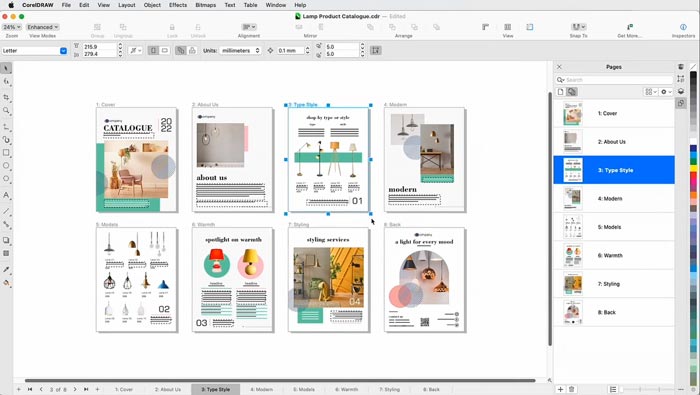
Task: Select the Ellipse tool
Action: (6, 166)
